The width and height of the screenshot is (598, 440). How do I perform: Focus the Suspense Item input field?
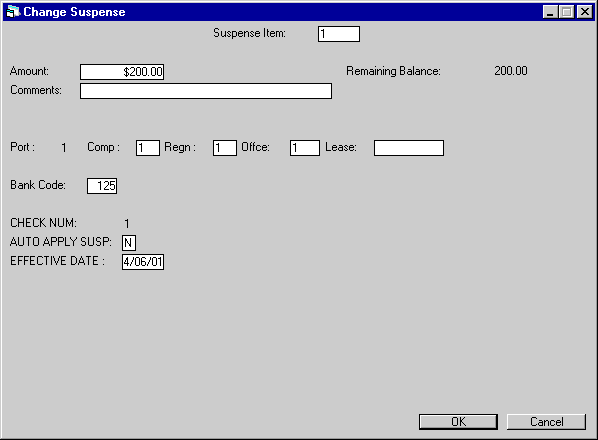(339, 34)
